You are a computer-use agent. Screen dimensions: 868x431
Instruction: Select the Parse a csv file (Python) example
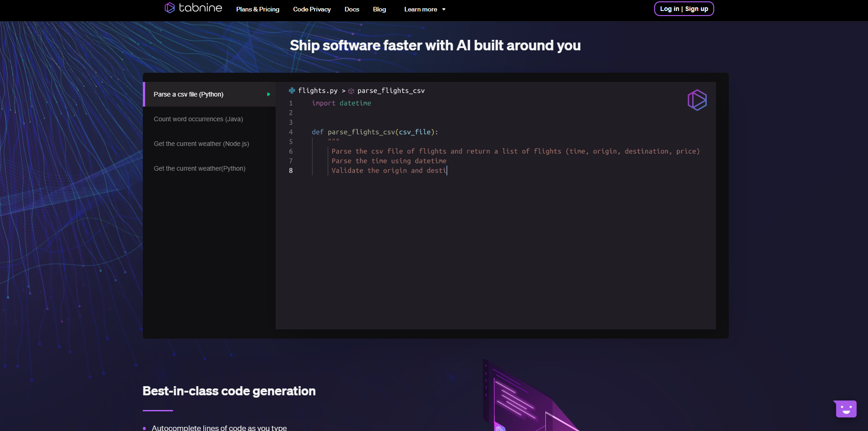(x=189, y=94)
